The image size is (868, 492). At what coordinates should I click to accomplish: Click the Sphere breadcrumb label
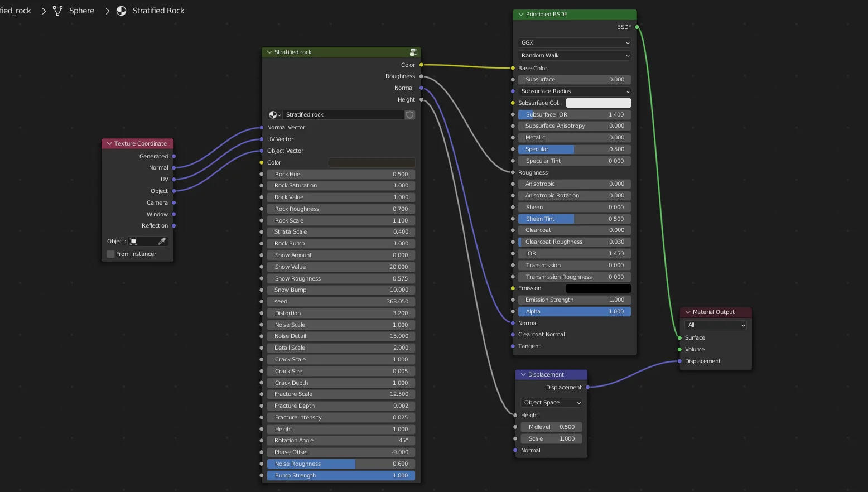click(x=81, y=11)
